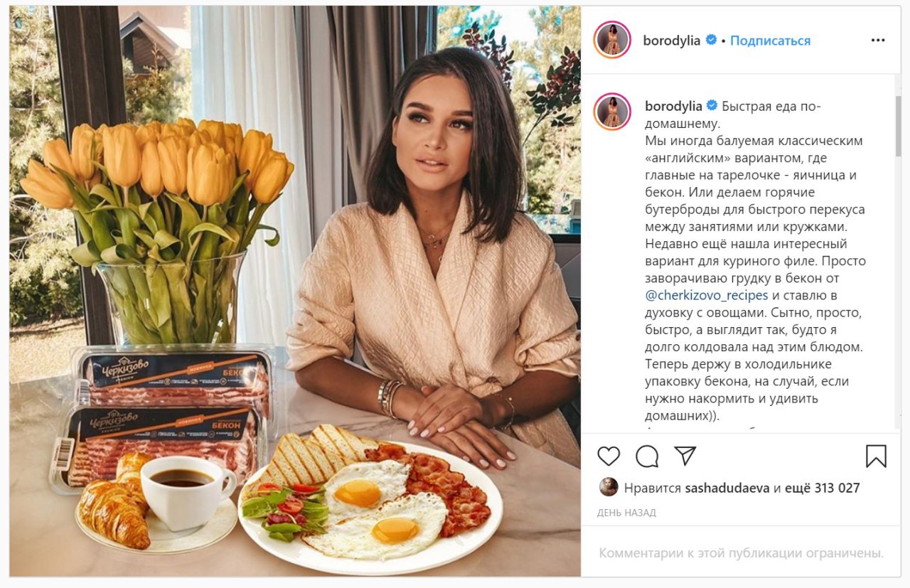Click the verified badge beside caption username
Image resolution: width=910 pixels, height=588 pixels.
[x=712, y=106]
